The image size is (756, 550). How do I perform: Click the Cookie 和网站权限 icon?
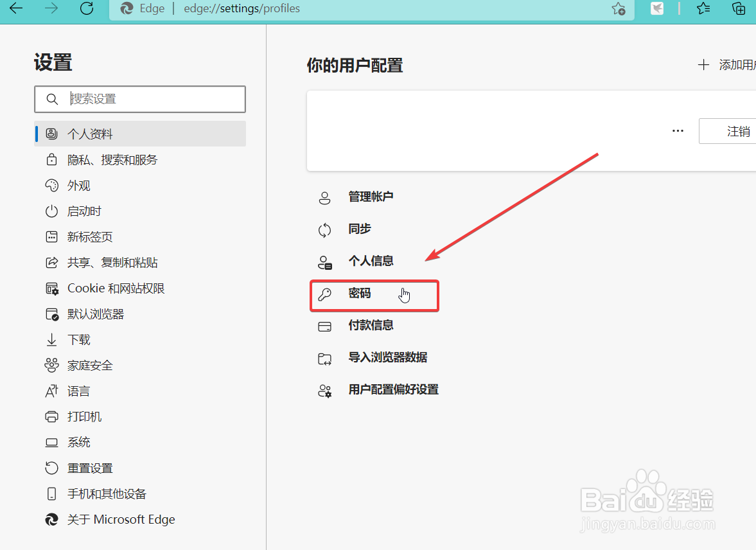[51, 288]
